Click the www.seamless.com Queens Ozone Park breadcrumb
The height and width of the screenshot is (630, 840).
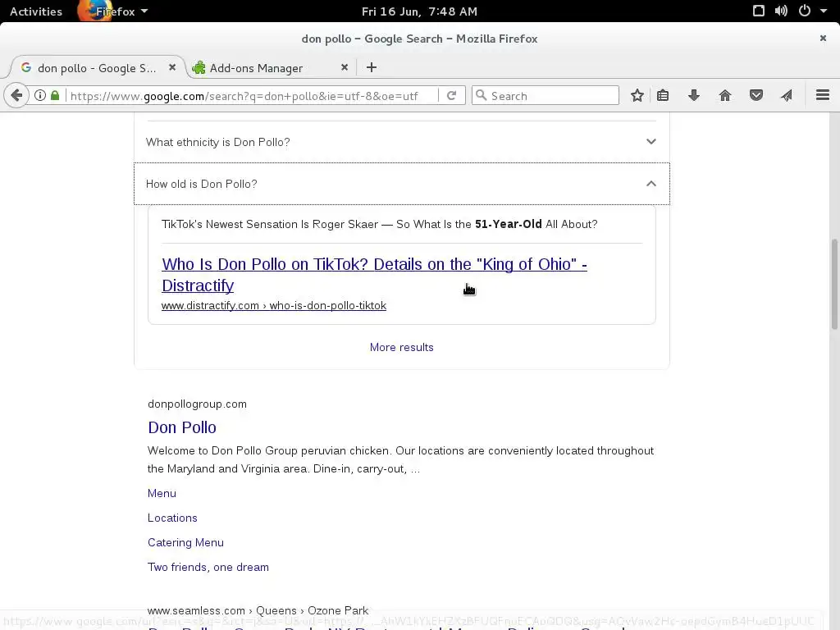[x=258, y=610]
